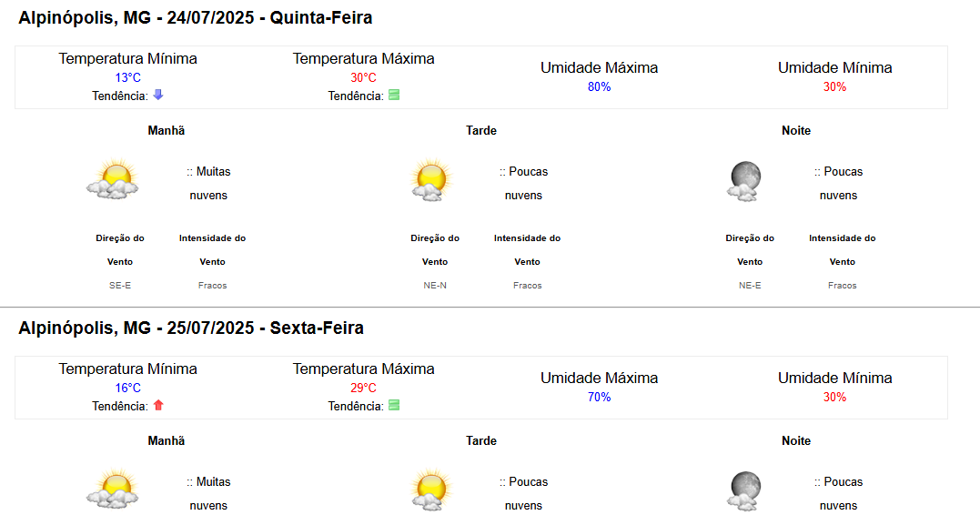980x515 pixels.
Task: Click the 80% maximum humidity value
Action: (599, 86)
